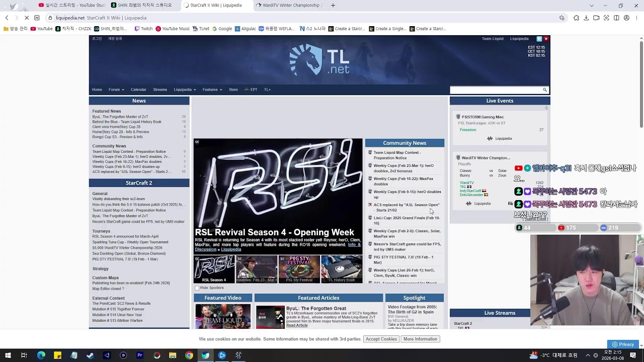
Task: Open 'Vitality disbanding their sc2-team' thread
Action: point(118,199)
